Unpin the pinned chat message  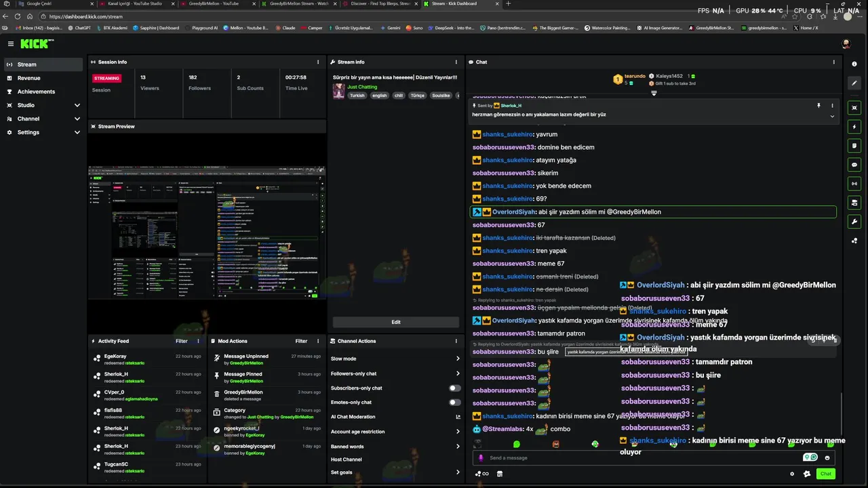818,106
